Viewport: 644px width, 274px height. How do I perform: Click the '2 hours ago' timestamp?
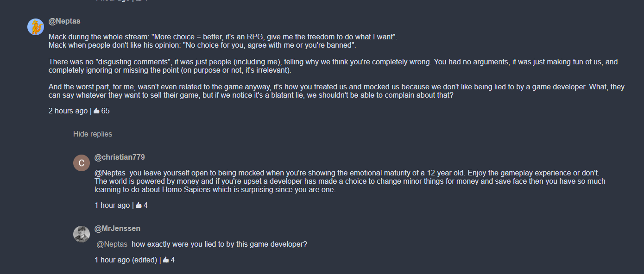click(68, 111)
